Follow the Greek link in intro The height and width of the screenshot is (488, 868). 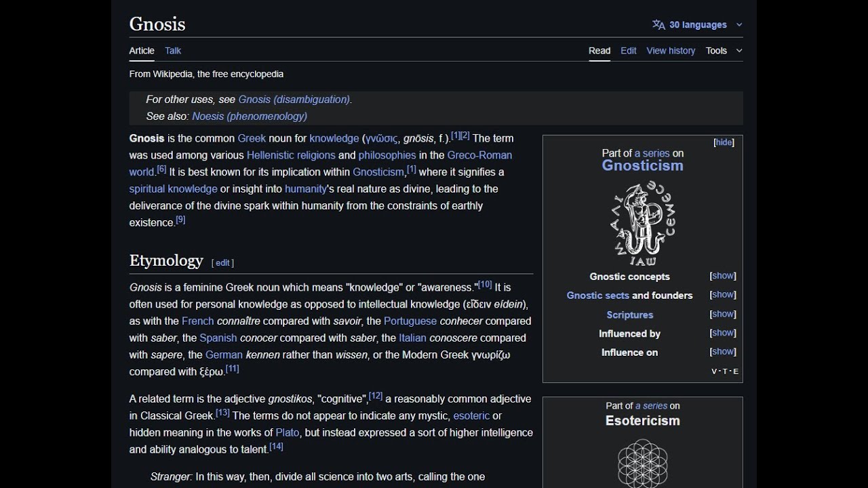[252, 138]
